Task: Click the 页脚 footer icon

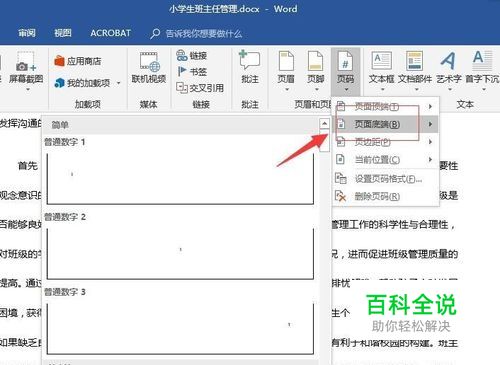Action: coord(315,61)
